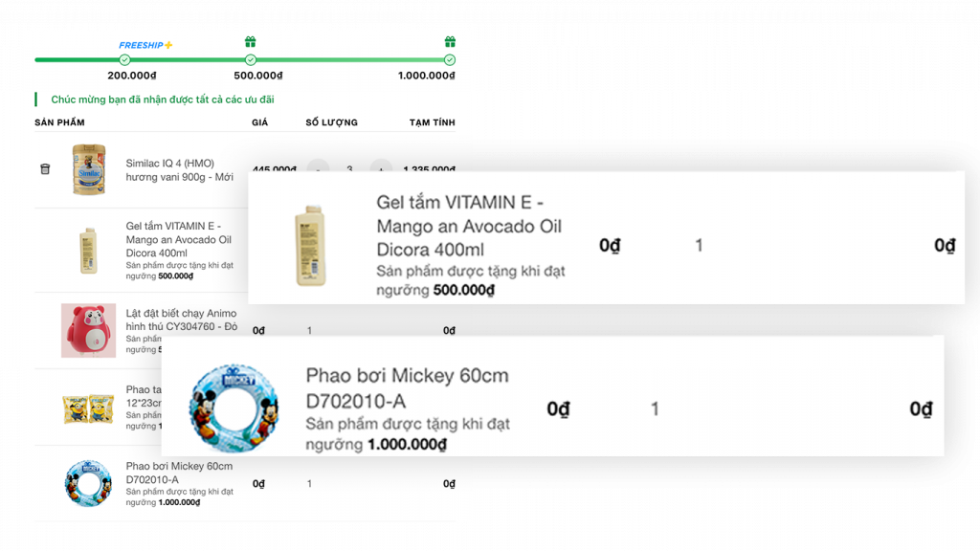Open the Similac IQ 4 product thumbnail
Screen dimensions: 980x551
pos(89,169)
